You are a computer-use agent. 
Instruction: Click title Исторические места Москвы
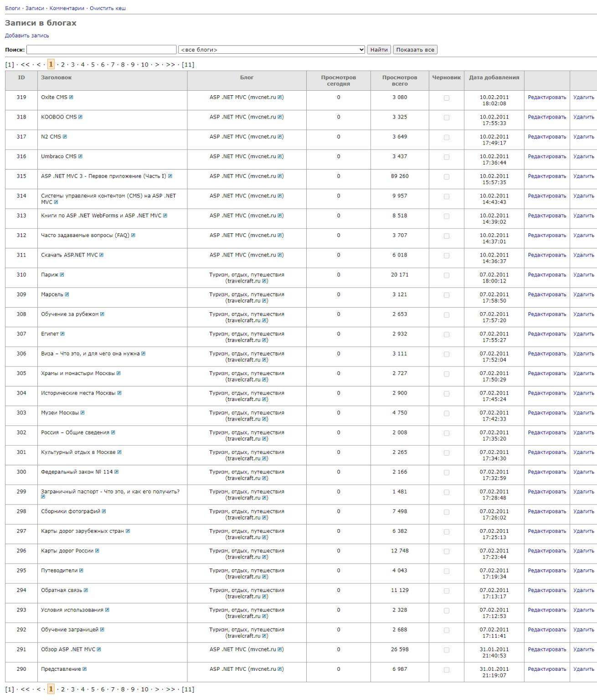tap(78, 393)
